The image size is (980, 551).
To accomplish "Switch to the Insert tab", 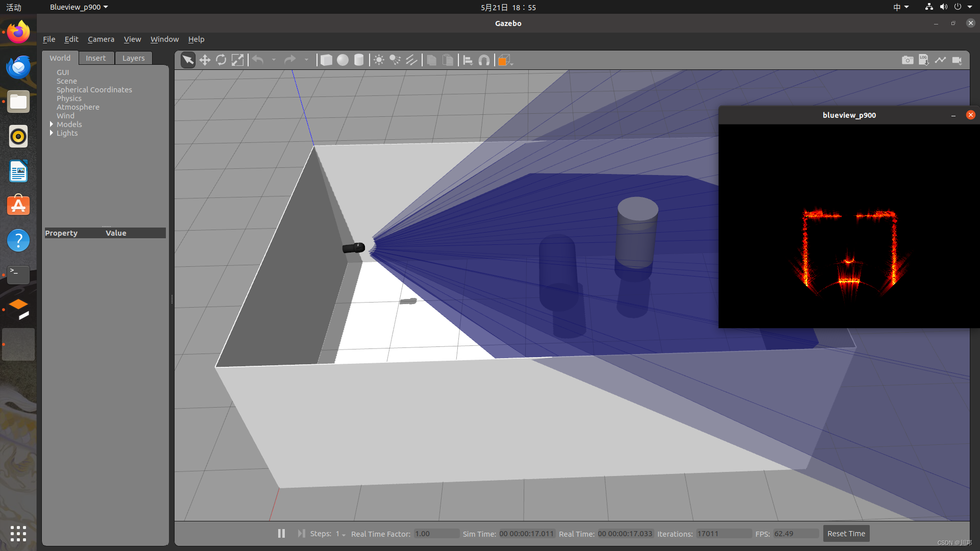I will [95, 58].
